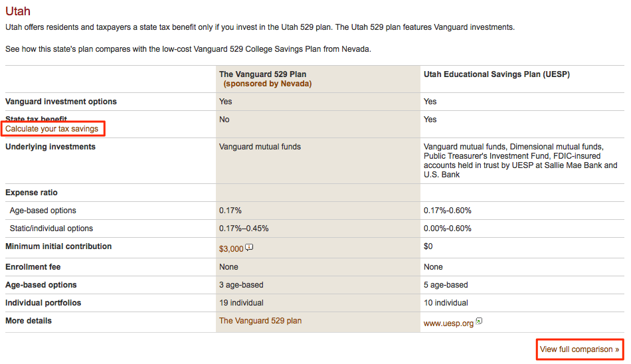The height and width of the screenshot is (364, 631).
Task: Click the Utah Educational Savings Plan header
Action: tap(497, 74)
